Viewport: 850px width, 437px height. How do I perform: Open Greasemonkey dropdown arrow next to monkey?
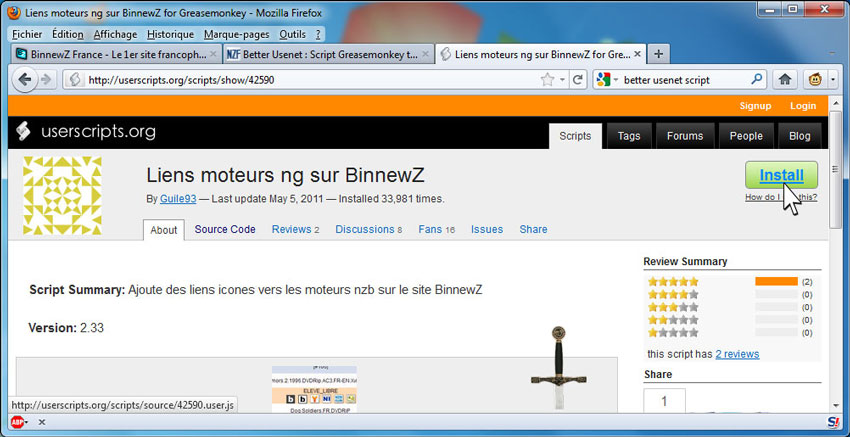tap(832, 80)
